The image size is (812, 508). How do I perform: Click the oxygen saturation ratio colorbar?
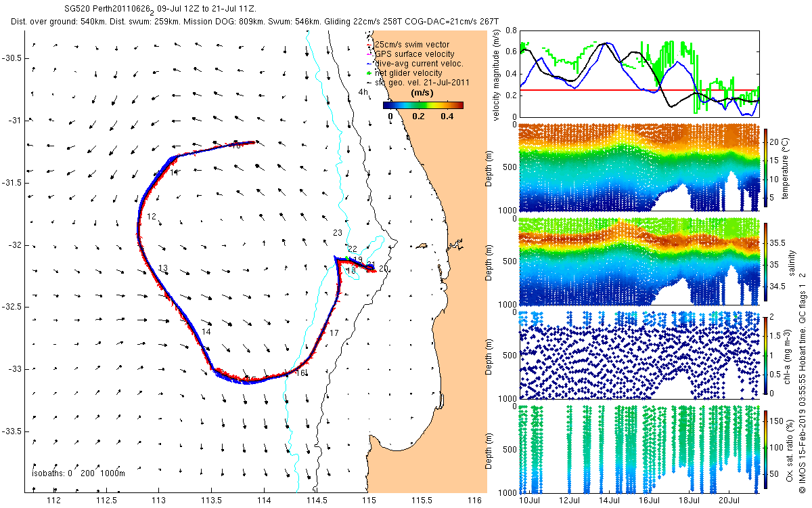pyautogui.click(x=766, y=450)
